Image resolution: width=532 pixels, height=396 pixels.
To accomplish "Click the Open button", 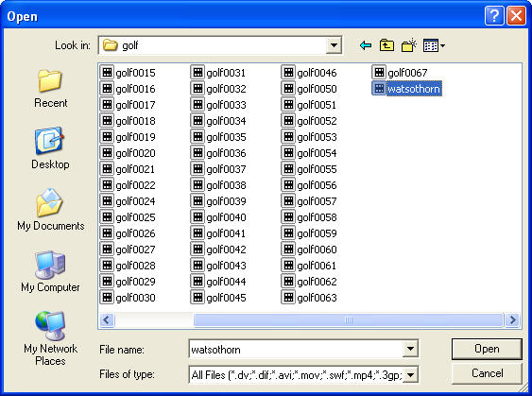I will [x=487, y=349].
